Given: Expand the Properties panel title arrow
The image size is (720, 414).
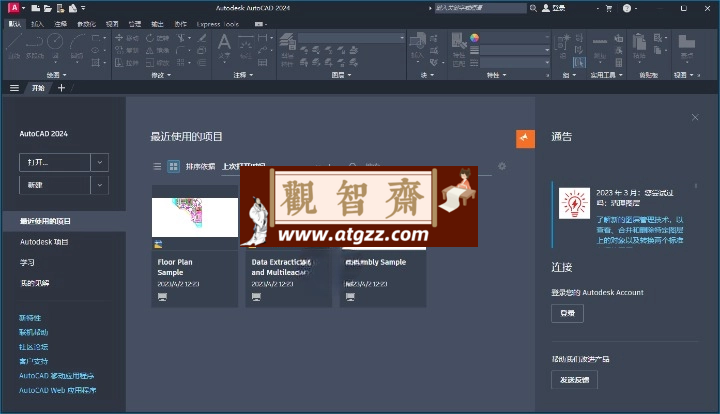Looking at the screenshot, I should coord(504,75).
